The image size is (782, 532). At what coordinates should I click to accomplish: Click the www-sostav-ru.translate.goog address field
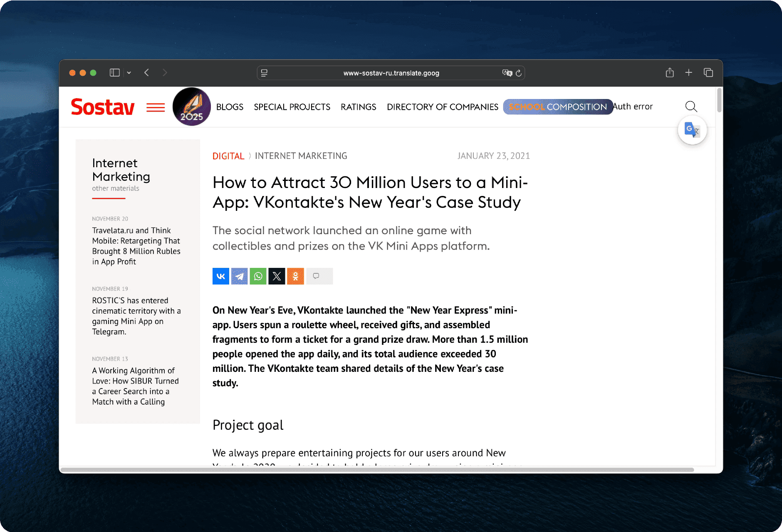391,73
